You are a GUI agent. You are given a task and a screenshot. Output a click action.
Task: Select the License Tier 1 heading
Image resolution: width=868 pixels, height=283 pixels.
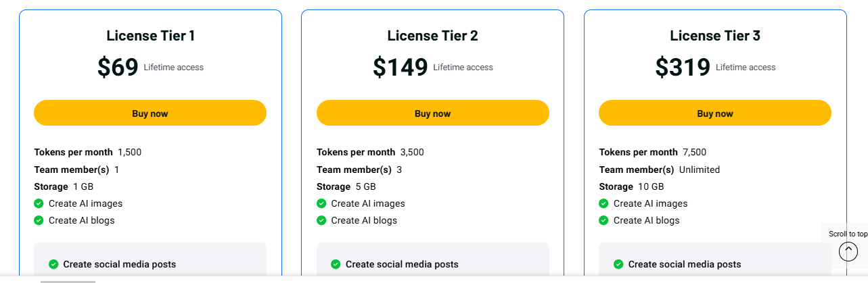coord(150,36)
